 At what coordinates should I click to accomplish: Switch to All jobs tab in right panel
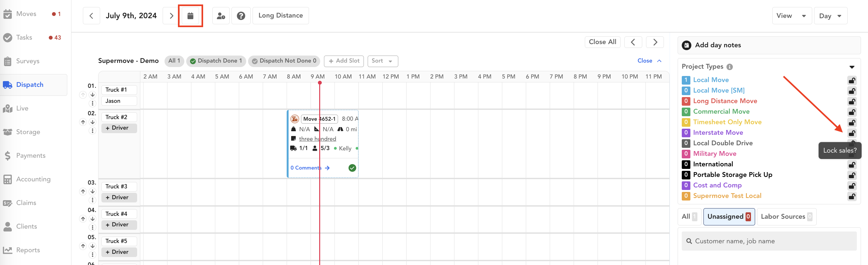click(689, 217)
